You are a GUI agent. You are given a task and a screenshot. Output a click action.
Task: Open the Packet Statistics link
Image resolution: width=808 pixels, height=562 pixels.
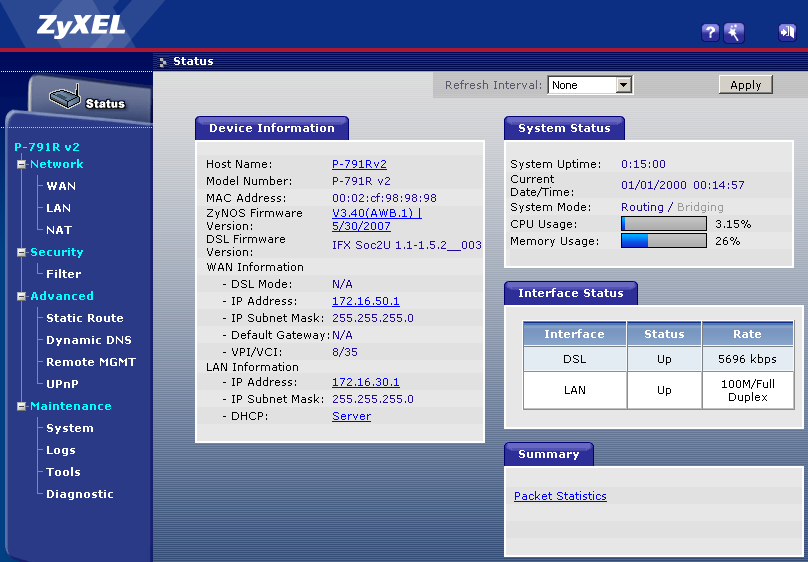point(560,496)
